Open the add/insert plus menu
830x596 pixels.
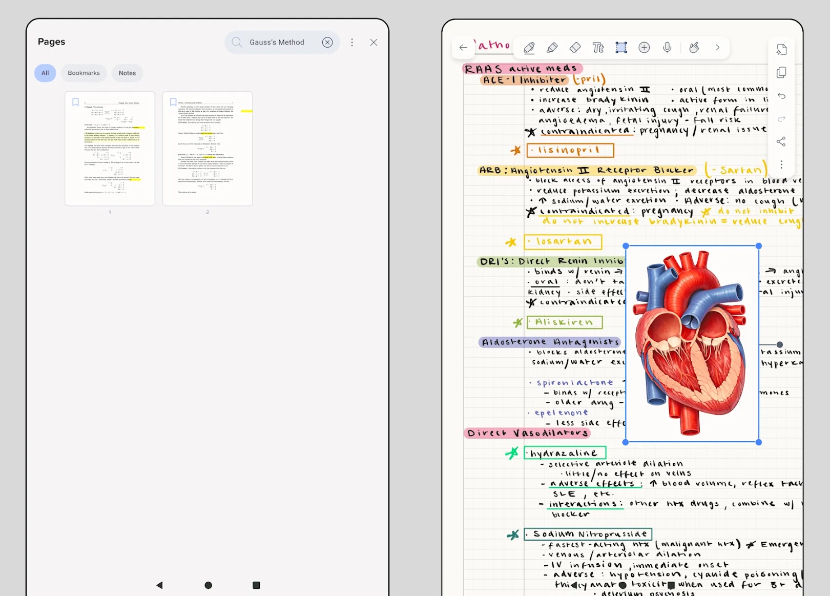click(x=644, y=48)
